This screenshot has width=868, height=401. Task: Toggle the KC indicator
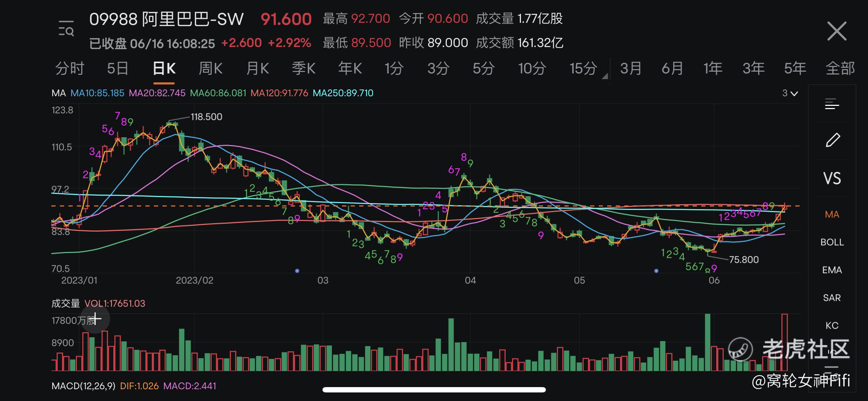832,326
